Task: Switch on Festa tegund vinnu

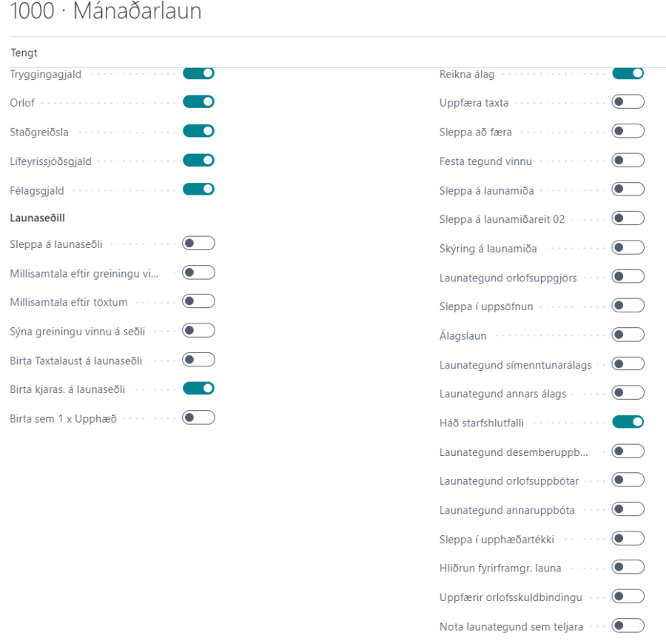Action: click(x=628, y=161)
